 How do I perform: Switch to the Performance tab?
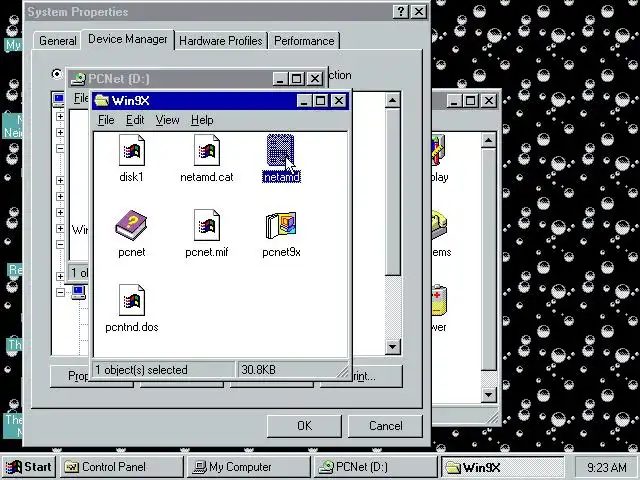[x=304, y=41]
